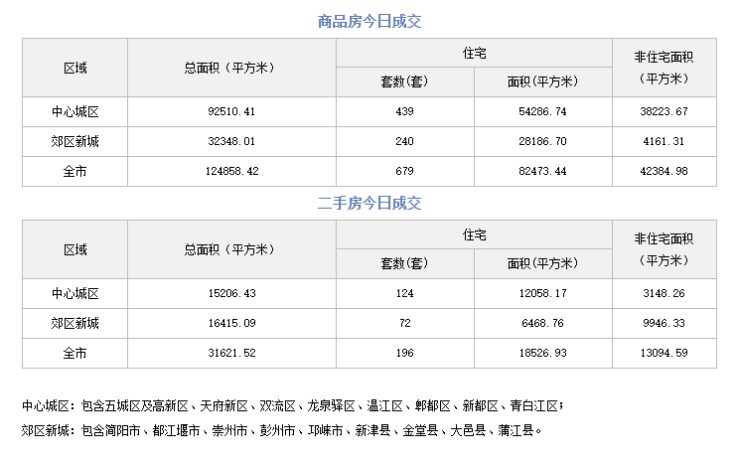Select the value 16415.09
Image resolution: width=740 pixels, height=463 pixels.
pyautogui.click(x=232, y=323)
